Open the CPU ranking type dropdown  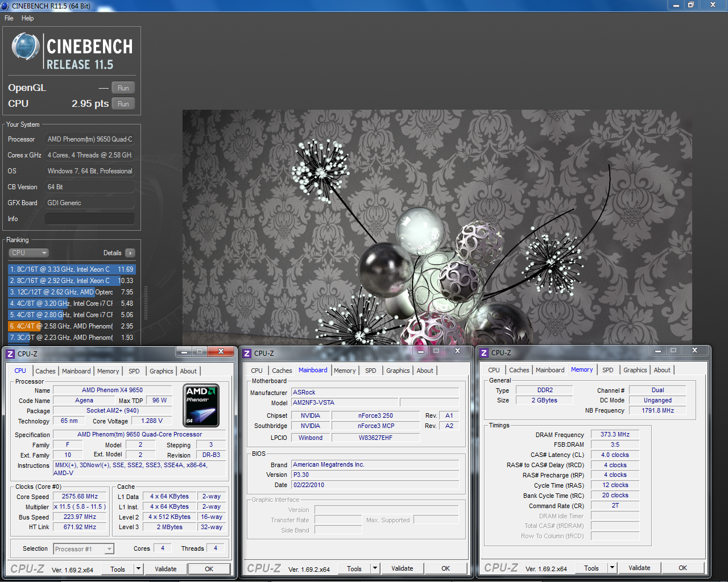[28, 253]
